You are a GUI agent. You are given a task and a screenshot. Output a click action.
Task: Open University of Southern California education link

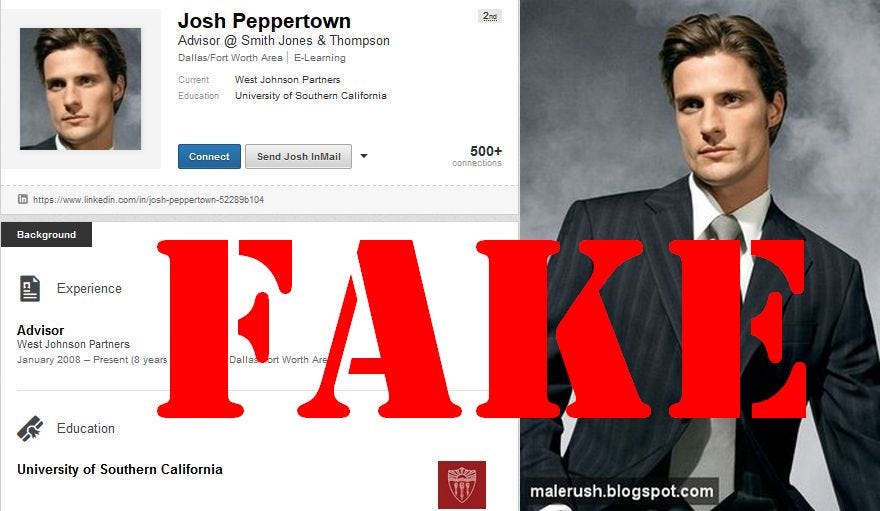click(310, 96)
